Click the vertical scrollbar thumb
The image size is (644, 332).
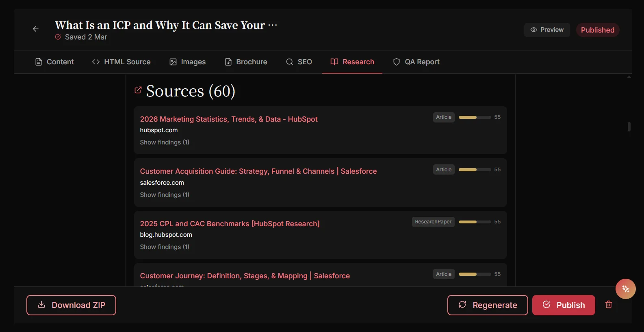(629, 127)
